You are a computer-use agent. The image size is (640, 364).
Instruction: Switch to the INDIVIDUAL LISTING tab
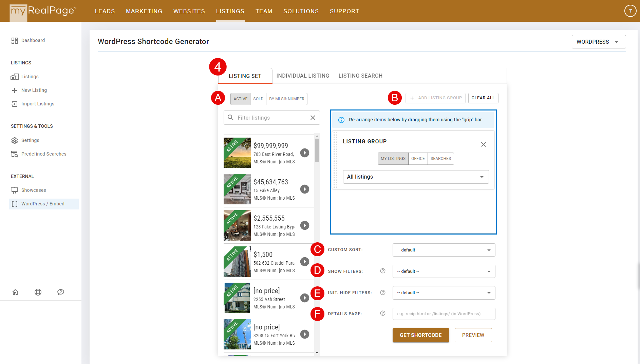[303, 76]
